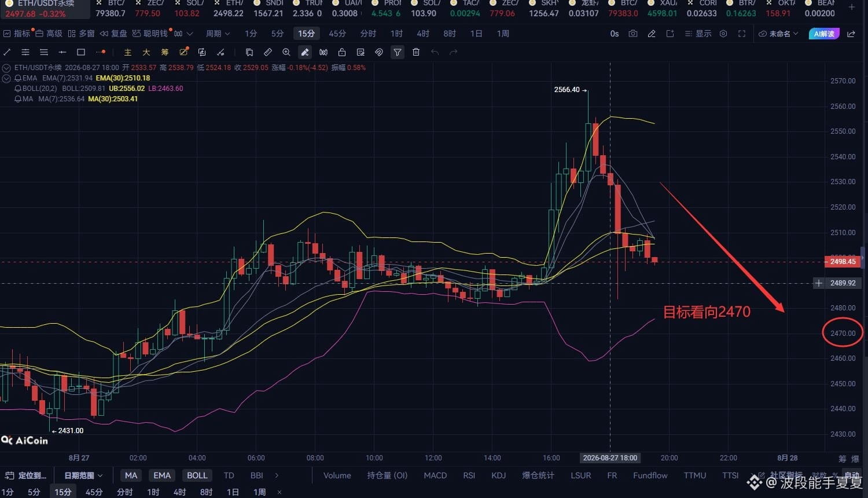This screenshot has height=498, width=868.
Task: Expand more main indicators arrow after BBI
Action: click(x=277, y=475)
